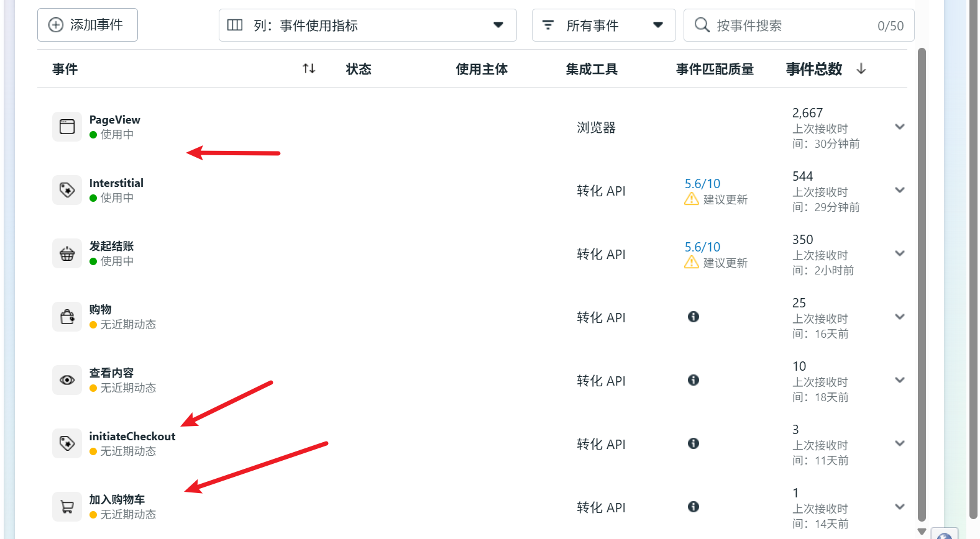Screen dimensions: 980x539
Task: Open Interstitial 5.6/10 match quality score
Action: pos(702,184)
